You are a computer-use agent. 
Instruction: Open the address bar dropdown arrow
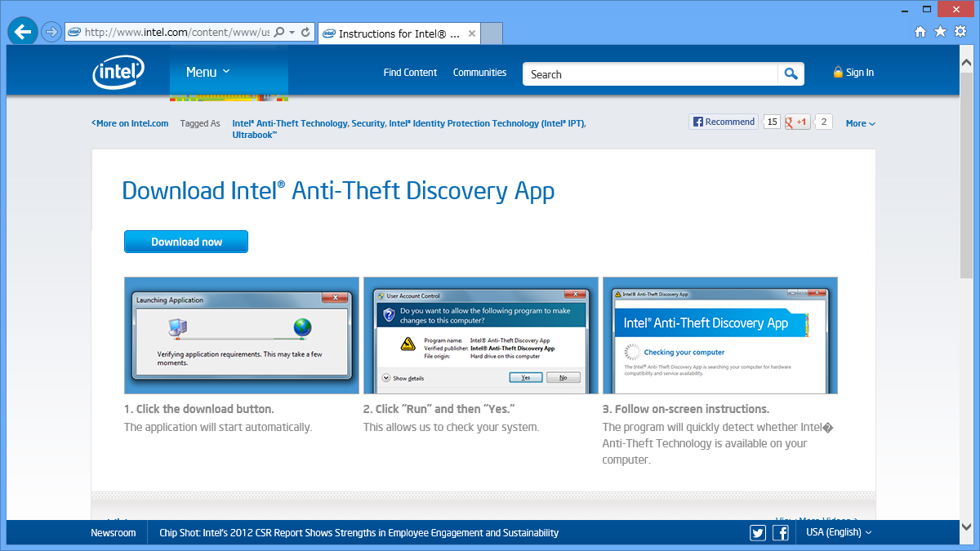click(292, 33)
